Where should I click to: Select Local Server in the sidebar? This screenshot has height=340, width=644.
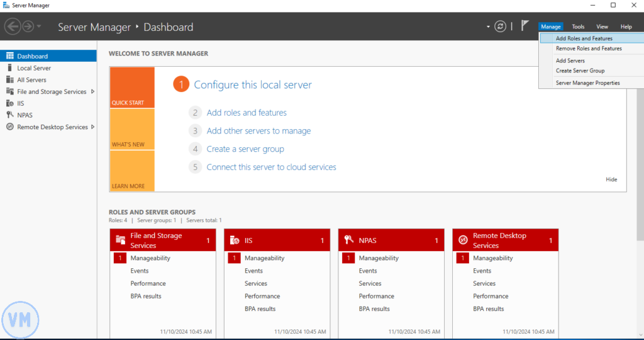click(x=34, y=68)
